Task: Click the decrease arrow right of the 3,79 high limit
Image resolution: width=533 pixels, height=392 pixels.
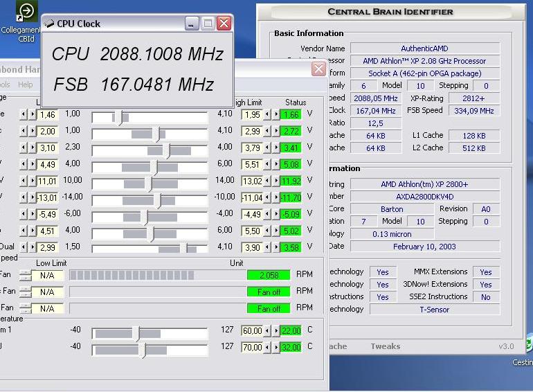Action: 267,148
